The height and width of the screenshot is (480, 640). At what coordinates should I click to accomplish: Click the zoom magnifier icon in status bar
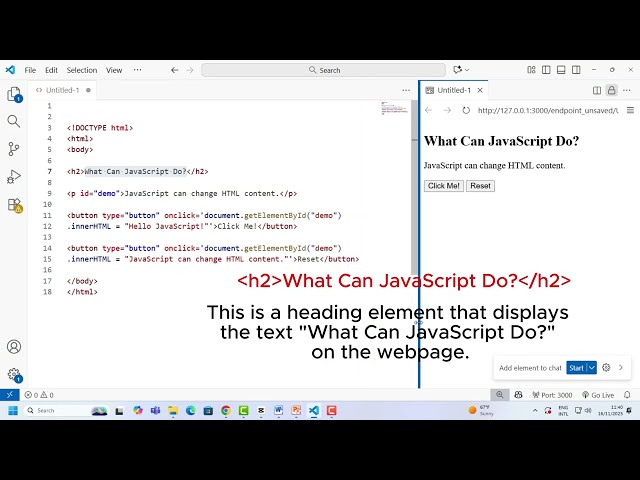pyautogui.click(x=500, y=395)
